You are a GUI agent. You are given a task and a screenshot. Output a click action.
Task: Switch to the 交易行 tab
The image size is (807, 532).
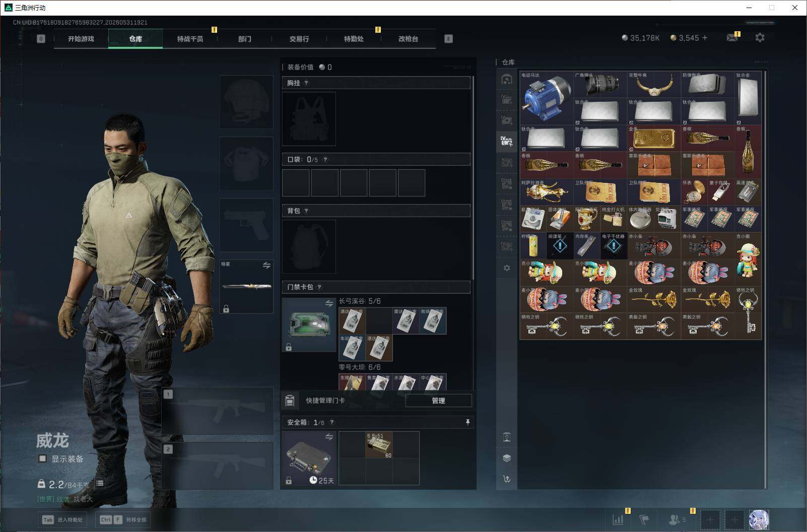tap(299, 39)
